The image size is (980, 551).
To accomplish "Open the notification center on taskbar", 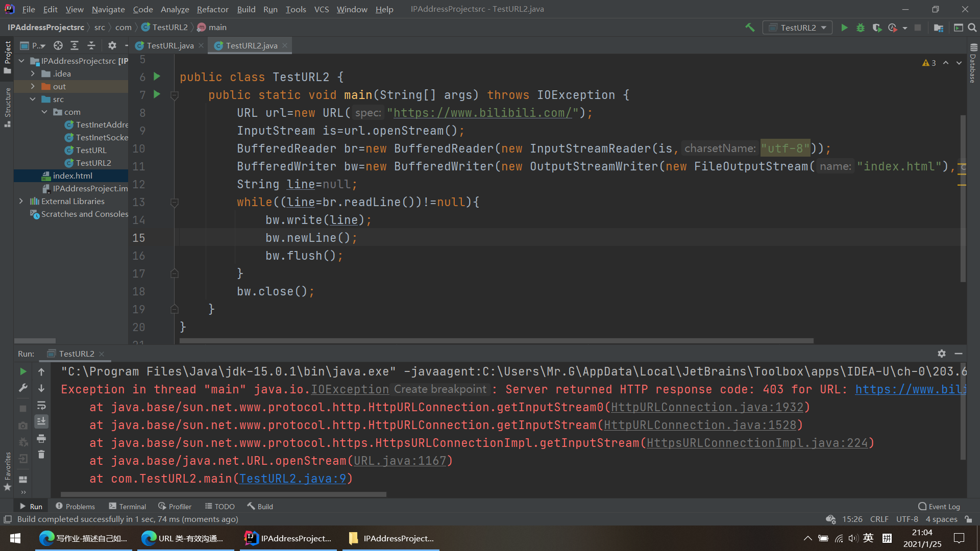I will (x=959, y=538).
